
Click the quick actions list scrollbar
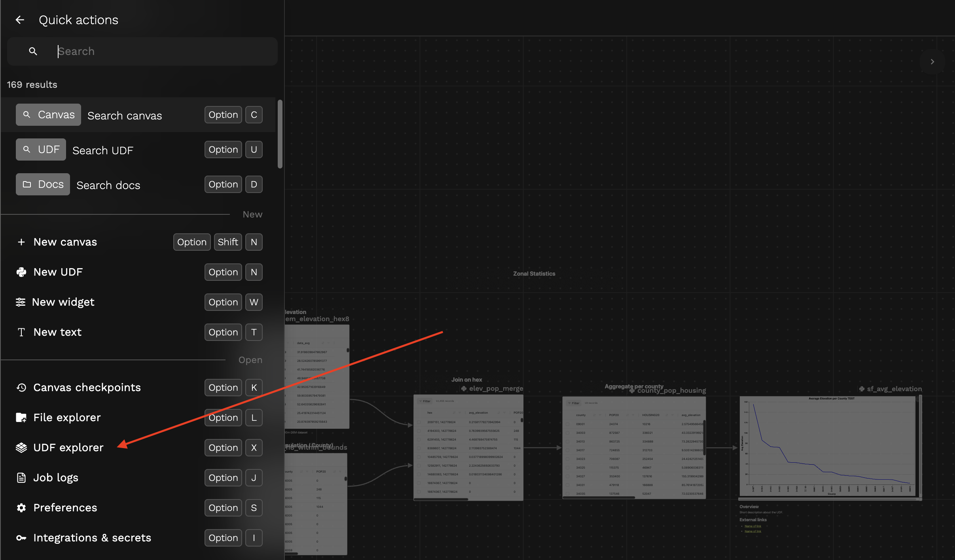280,134
